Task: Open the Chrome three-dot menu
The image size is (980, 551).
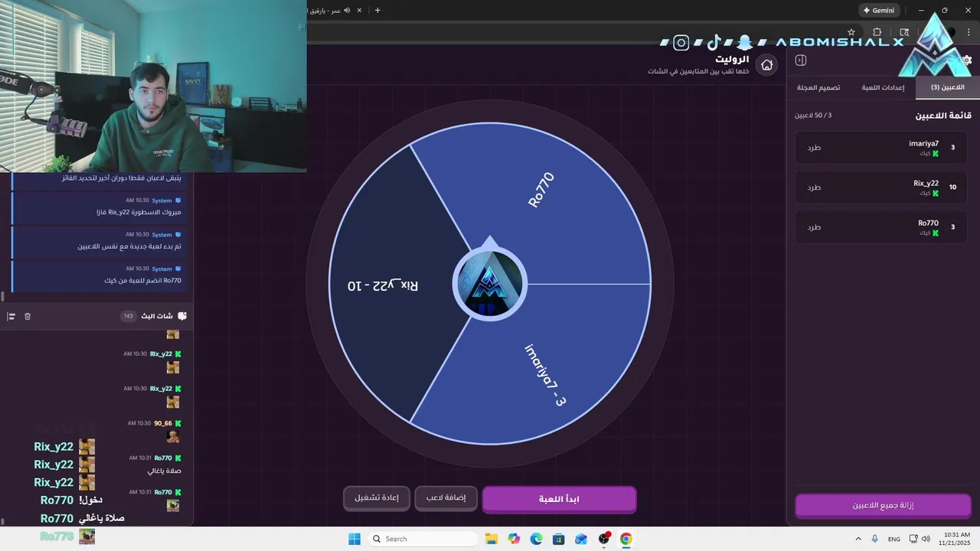Action: click(x=969, y=32)
